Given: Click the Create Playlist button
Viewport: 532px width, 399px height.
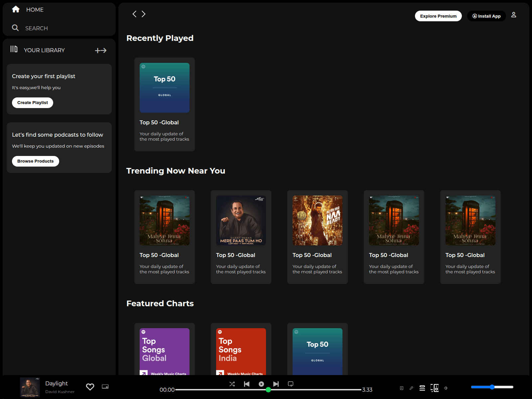Looking at the screenshot, I should point(33,103).
